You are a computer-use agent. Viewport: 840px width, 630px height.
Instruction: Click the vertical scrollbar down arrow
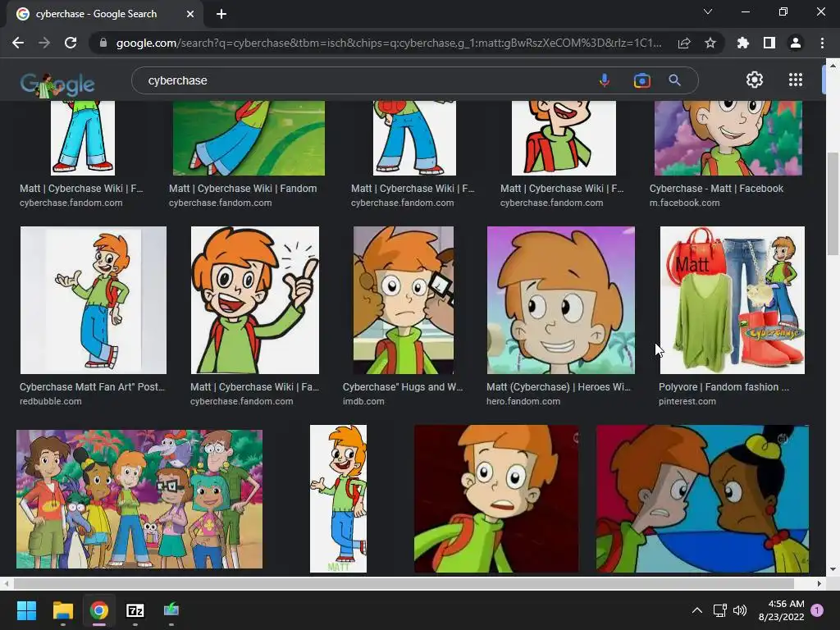[833, 569]
